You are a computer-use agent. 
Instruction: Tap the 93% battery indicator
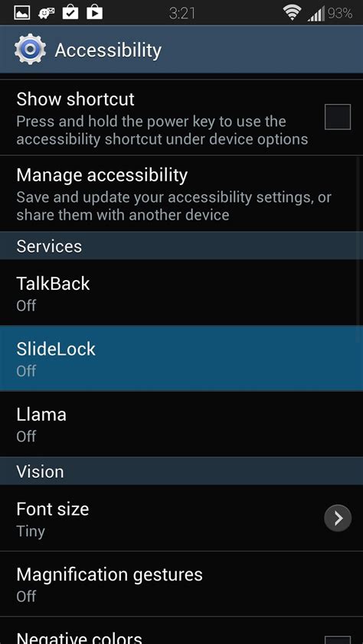(x=340, y=13)
